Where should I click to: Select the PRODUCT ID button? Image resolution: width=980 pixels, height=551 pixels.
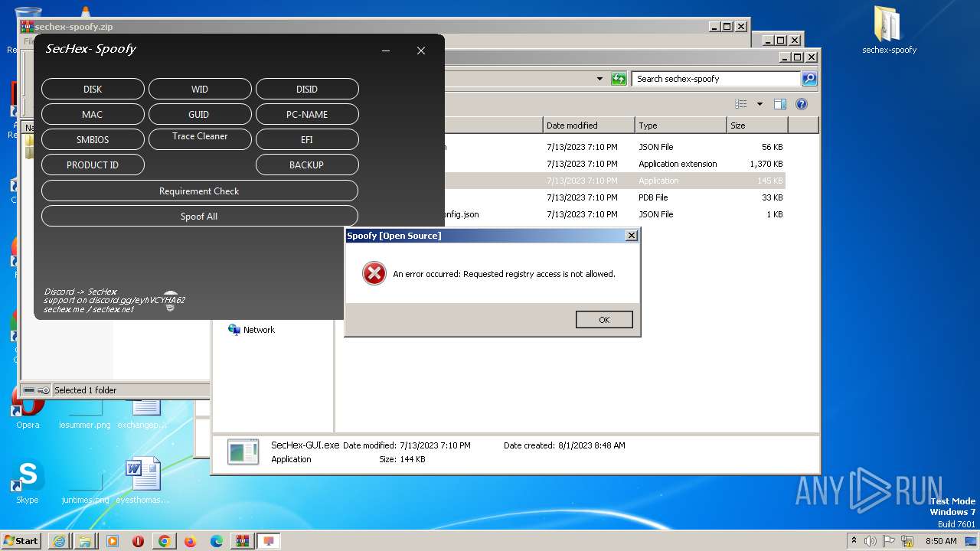tap(93, 165)
